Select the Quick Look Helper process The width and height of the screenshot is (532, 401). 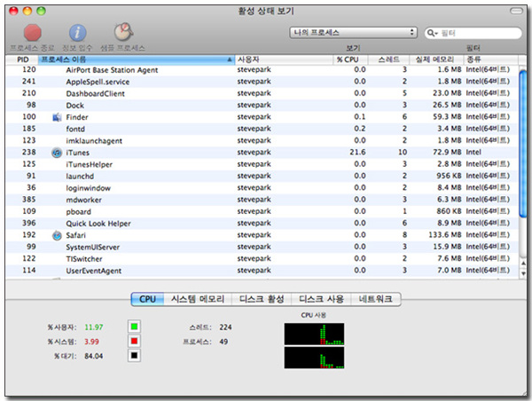262,224
